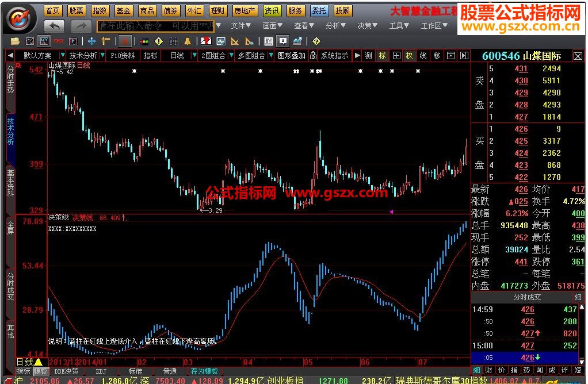Open the 日线 period dropdown arrow
This screenshot has width=588, height=384.
point(194,55)
